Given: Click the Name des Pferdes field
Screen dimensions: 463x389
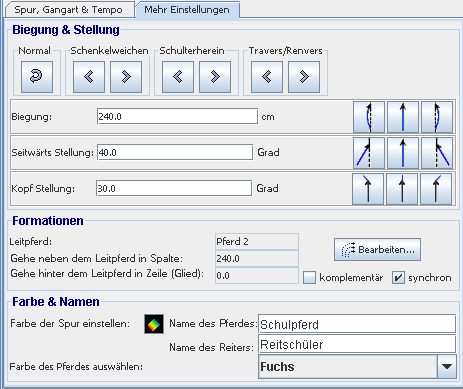Looking at the screenshot, I should pyautogui.click(x=357, y=324).
